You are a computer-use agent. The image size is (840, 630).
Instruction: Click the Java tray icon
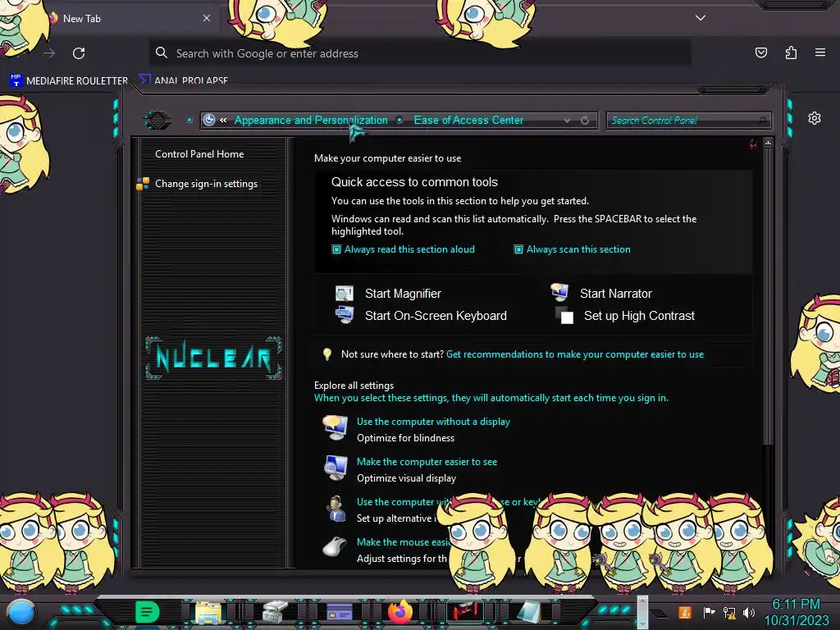[x=685, y=612]
